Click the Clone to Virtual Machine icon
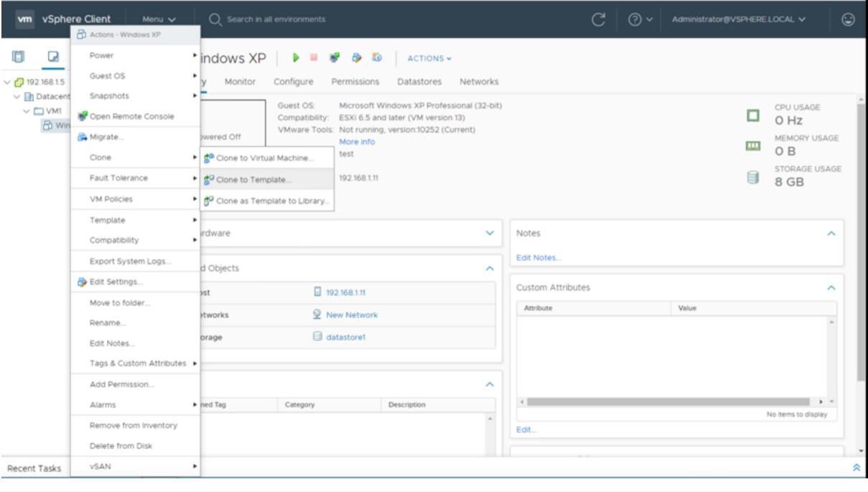 209,158
